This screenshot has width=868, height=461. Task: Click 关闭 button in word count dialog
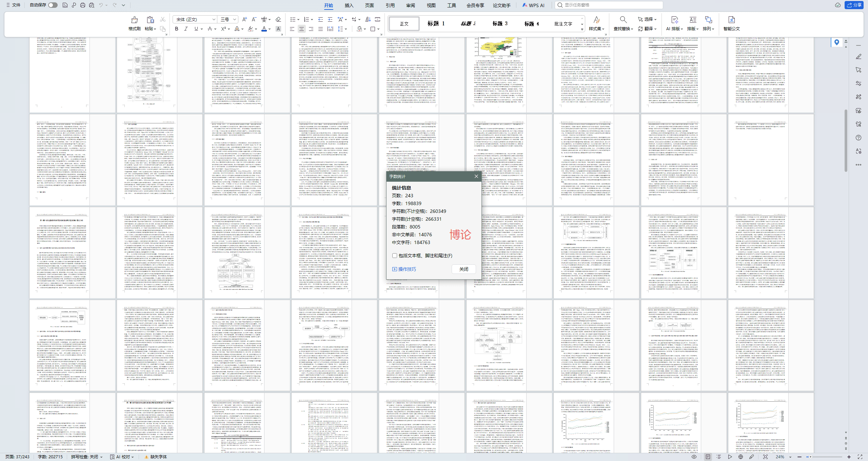pyautogui.click(x=464, y=269)
